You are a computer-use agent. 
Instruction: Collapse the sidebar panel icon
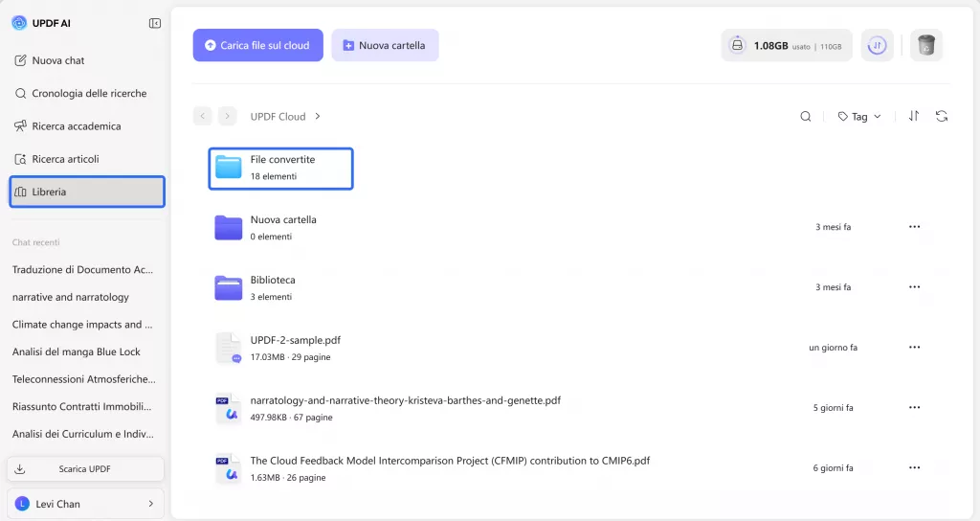[155, 23]
